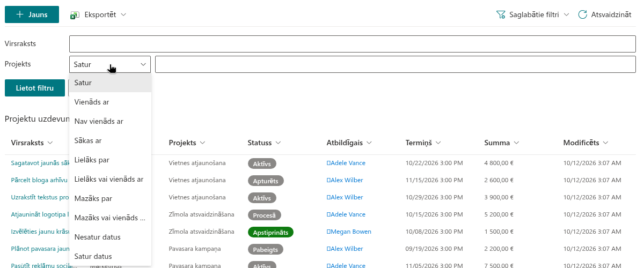
Task: Collapse the Satur operator combo box
Action: (110, 64)
